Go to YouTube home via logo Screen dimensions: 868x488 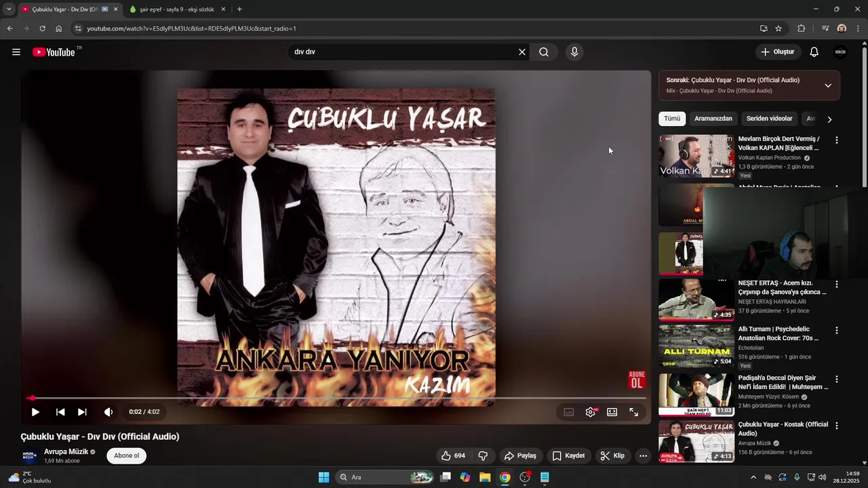pyautogui.click(x=54, y=52)
